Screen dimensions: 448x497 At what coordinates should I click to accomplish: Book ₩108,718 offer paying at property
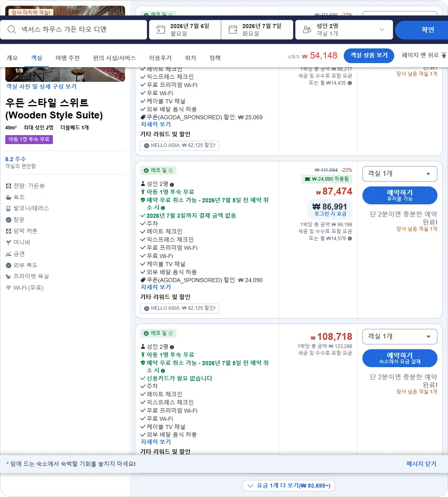click(x=400, y=358)
